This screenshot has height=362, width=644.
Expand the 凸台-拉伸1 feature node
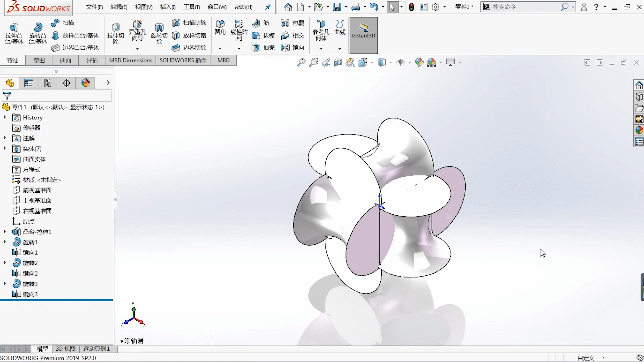coord(4,232)
